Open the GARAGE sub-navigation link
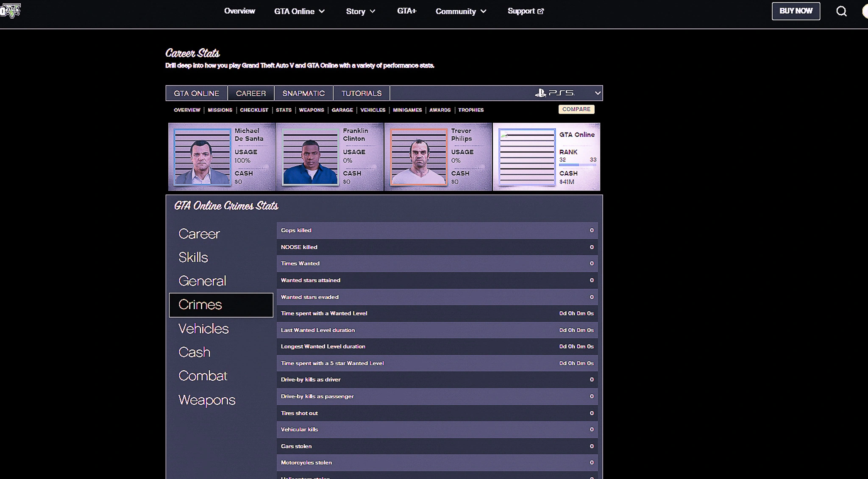The image size is (868, 479). click(342, 110)
